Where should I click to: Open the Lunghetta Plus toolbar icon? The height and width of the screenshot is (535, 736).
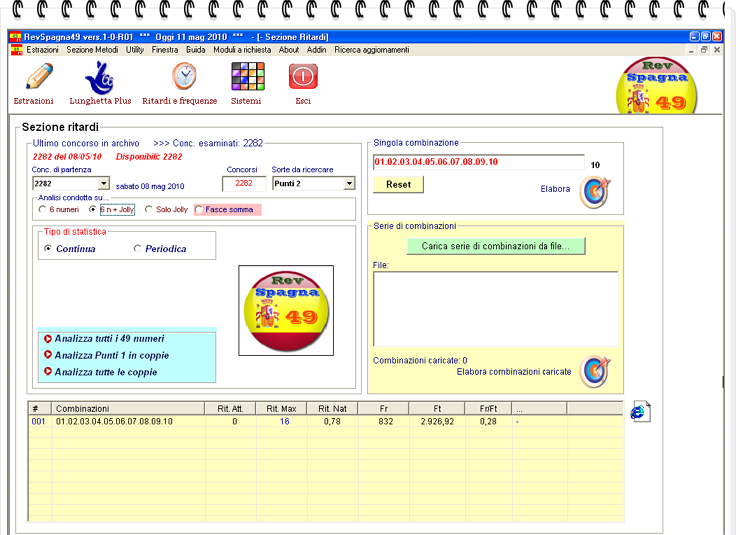point(99,78)
